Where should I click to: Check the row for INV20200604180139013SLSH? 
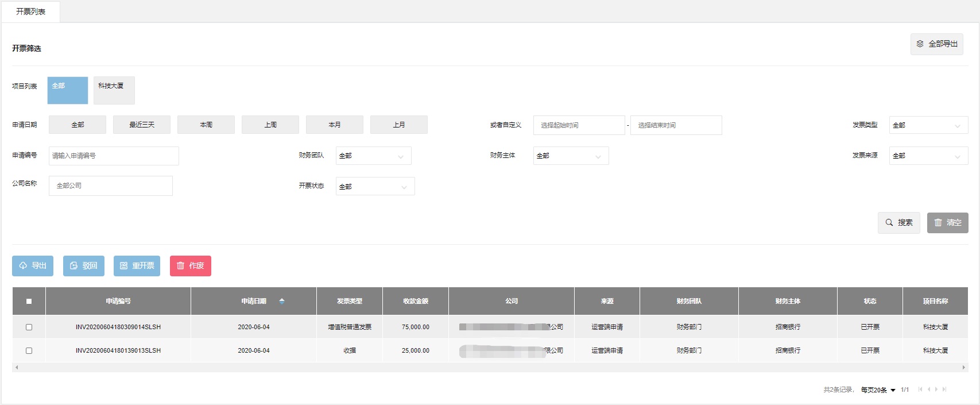(29, 350)
